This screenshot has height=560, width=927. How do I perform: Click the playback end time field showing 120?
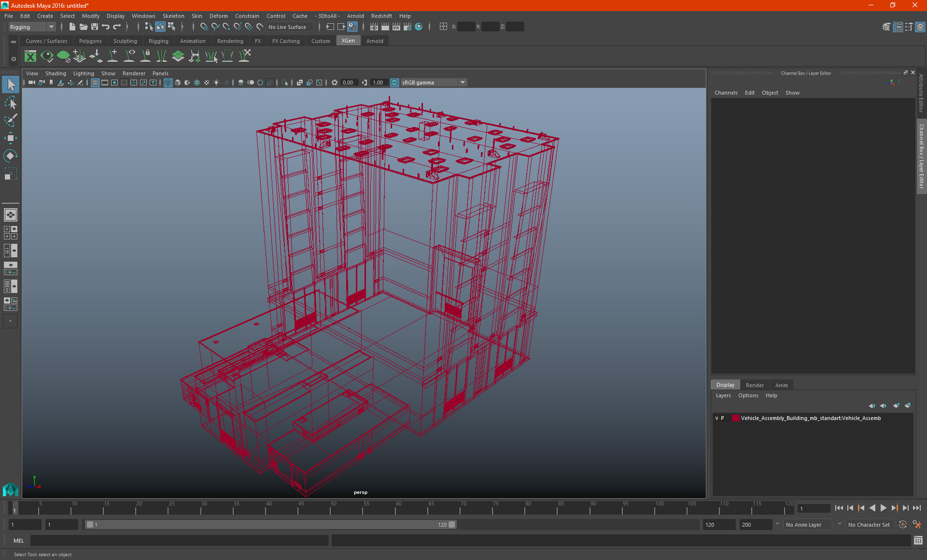pos(719,525)
